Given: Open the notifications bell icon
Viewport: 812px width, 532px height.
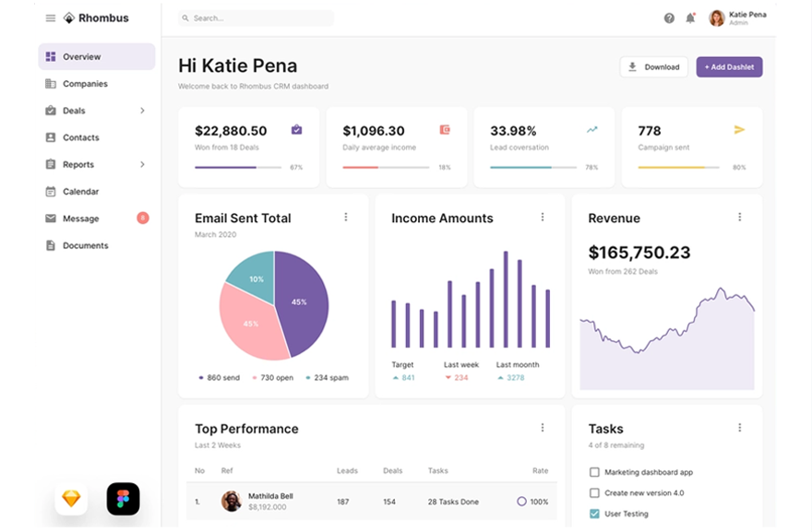Looking at the screenshot, I should pyautogui.click(x=690, y=18).
